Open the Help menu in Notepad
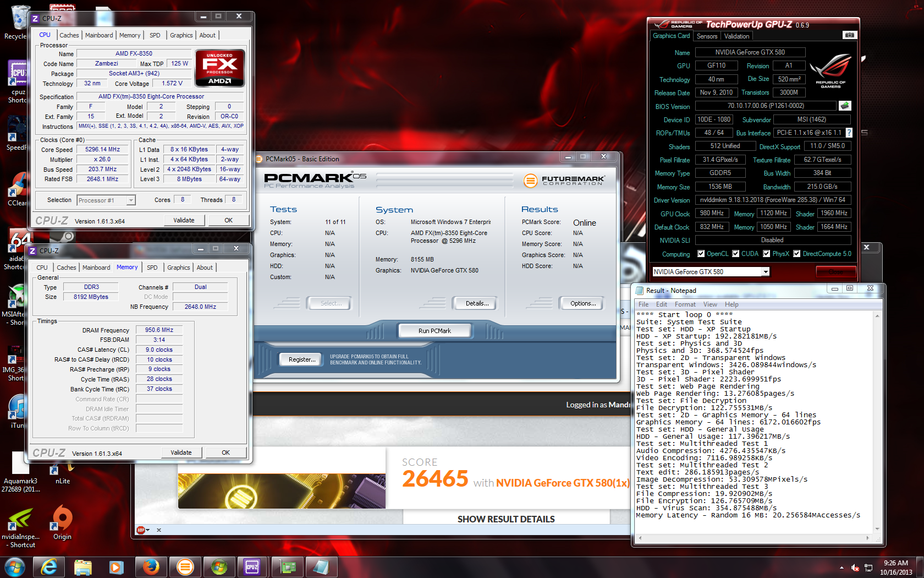The image size is (924, 578). click(732, 304)
